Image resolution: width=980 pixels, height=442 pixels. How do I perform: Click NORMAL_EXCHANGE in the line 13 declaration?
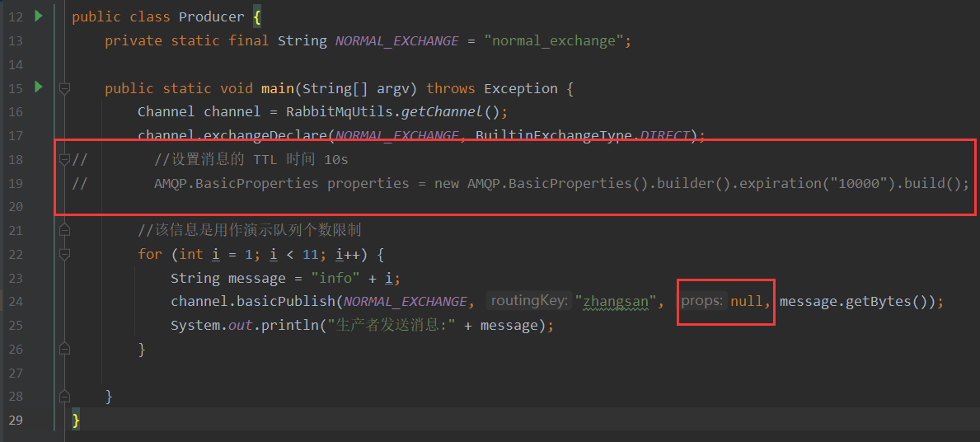tap(397, 41)
